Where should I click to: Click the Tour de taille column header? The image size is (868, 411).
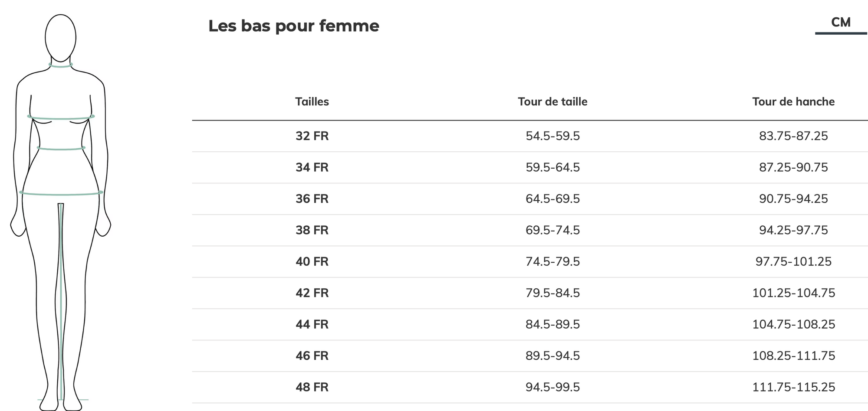point(552,101)
